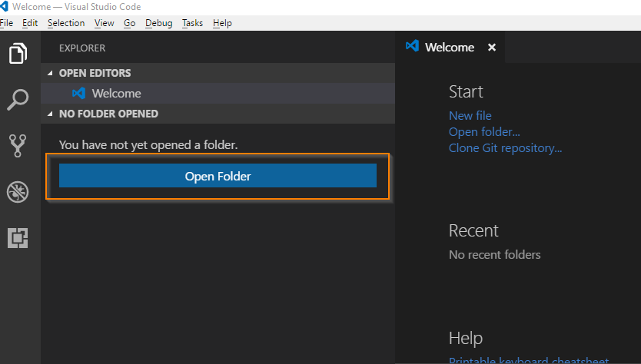
Task: Open the Debug menu
Action: point(158,23)
